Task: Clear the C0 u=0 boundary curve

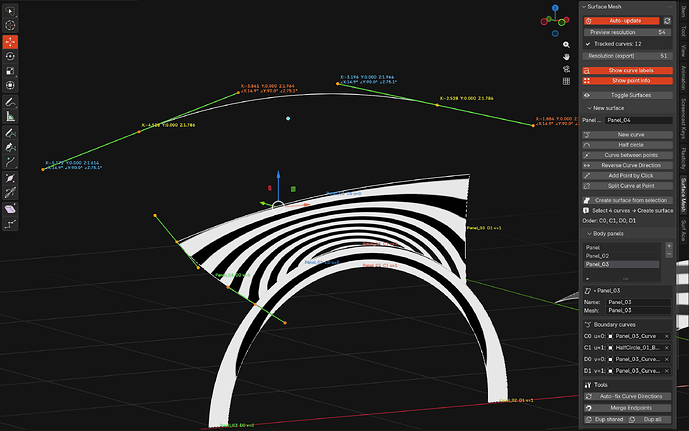Action: click(x=667, y=336)
